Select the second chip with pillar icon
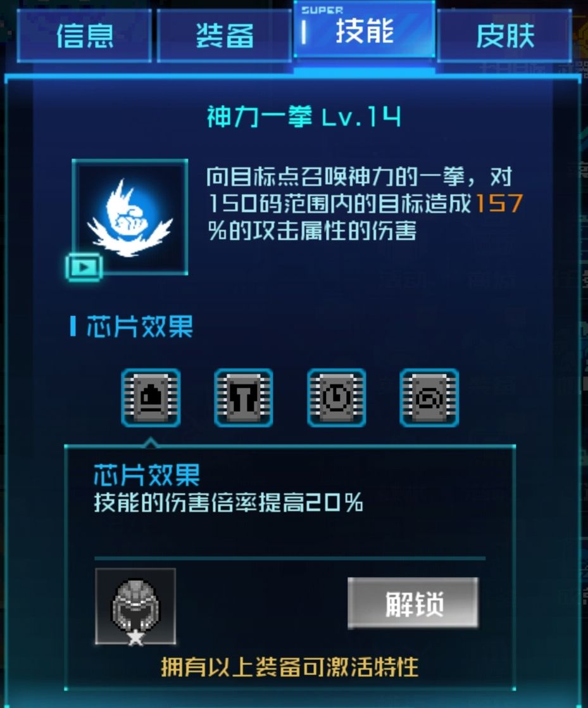The image size is (588, 708). pos(244,398)
